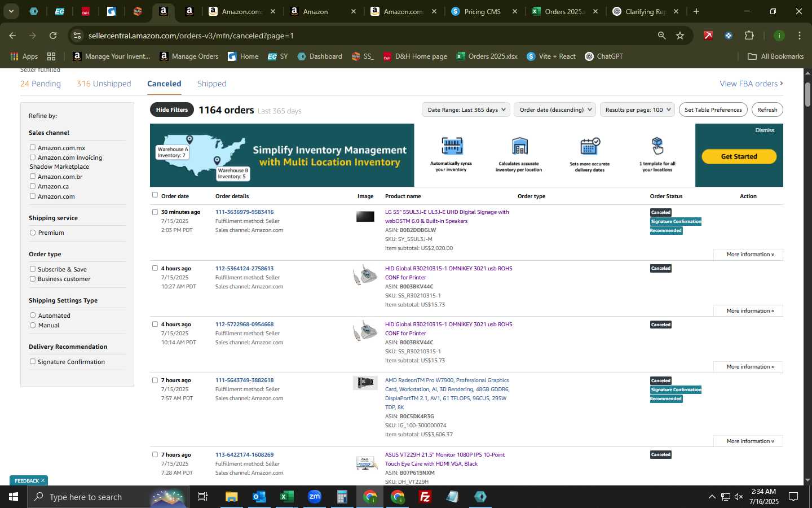Viewport: 812px width, 508px height.
Task: Open File Explorer from the taskbar
Action: pyautogui.click(x=232, y=497)
